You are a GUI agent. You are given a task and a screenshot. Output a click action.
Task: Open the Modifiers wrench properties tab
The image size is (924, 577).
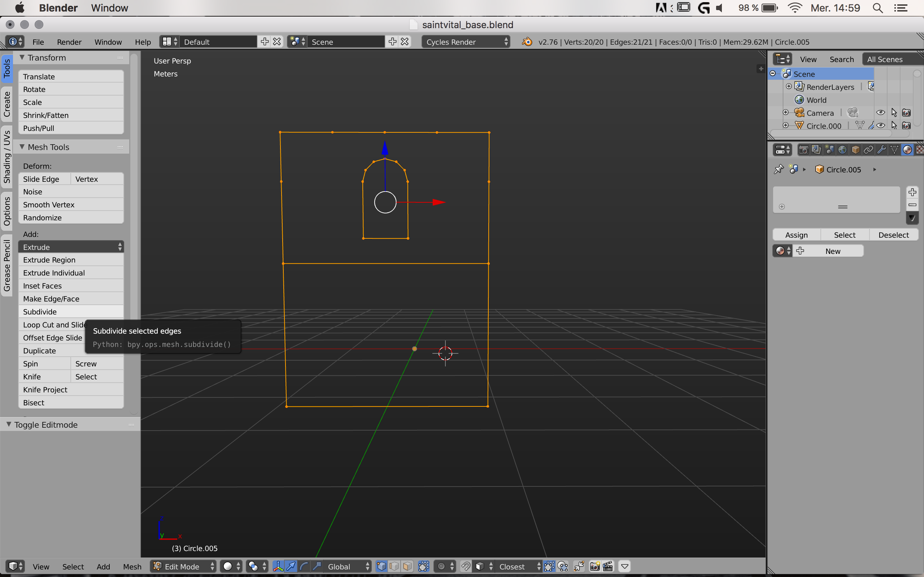tap(881, 150)
